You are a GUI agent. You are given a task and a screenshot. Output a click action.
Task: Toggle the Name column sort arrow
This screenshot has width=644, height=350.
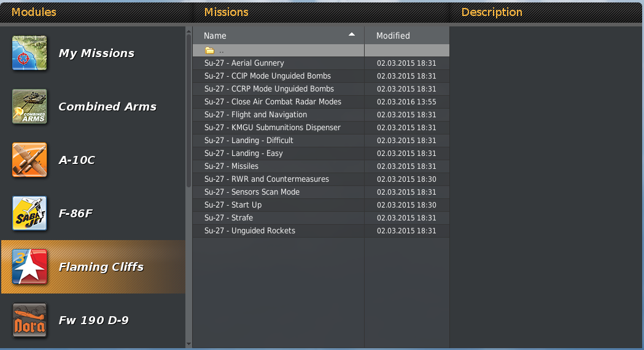352,35
